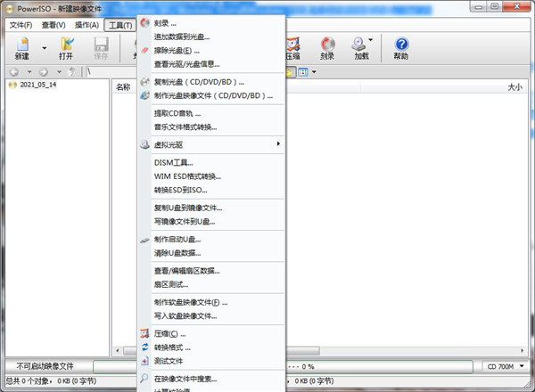
Task: Click the 加载 (Mount) toolbar icon
Action: tap(361, 48)
